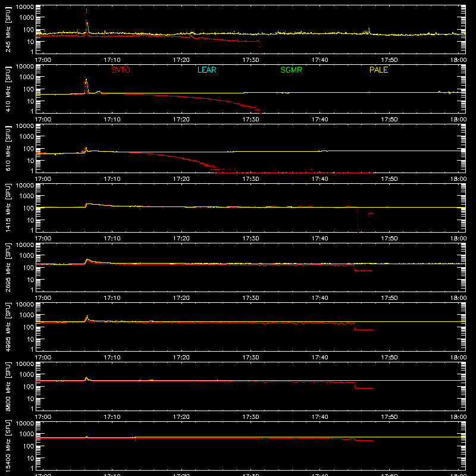Click 17:40 time label of 410 MHz panel

(320, 120)
